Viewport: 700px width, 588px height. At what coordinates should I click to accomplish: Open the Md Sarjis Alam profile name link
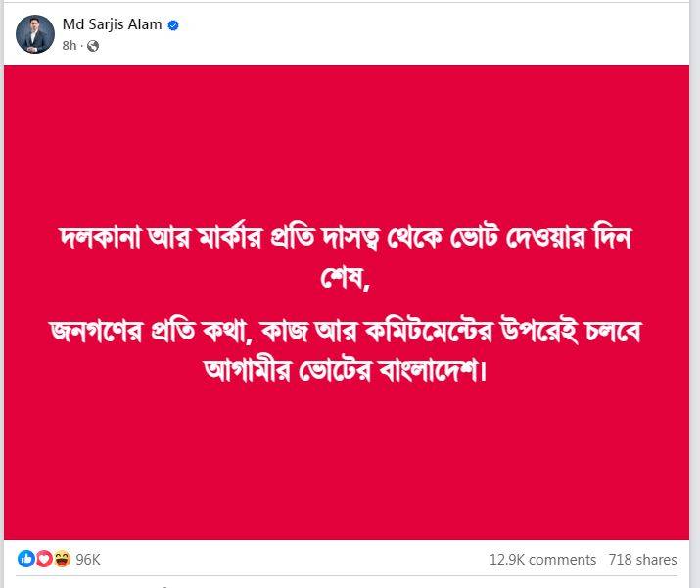(112, 25)
